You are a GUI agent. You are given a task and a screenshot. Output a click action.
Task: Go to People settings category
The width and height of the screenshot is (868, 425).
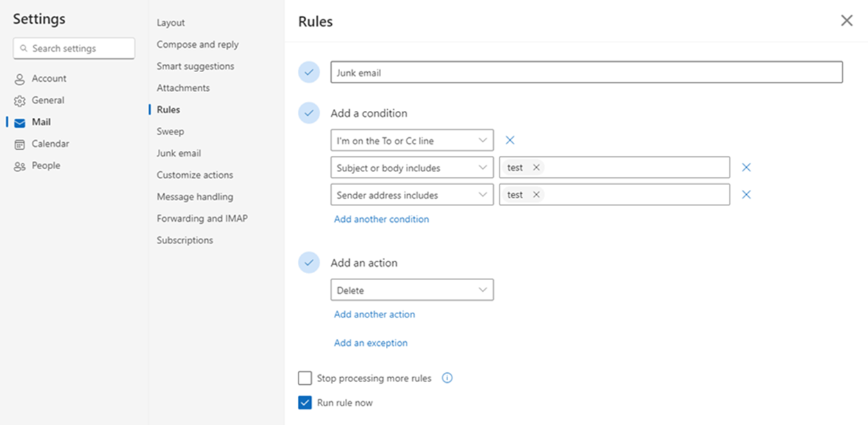click(x=46, y=166)
